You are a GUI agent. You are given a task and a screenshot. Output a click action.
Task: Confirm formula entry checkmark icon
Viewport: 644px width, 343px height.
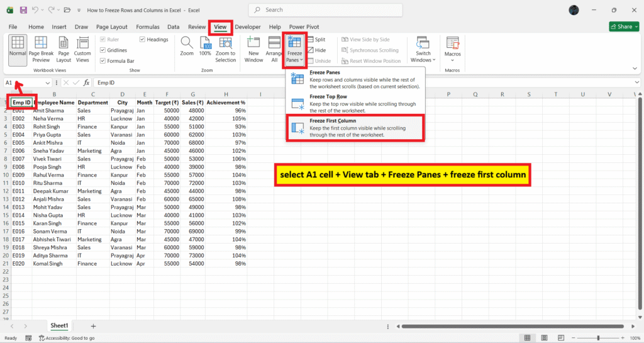(75, 82)
